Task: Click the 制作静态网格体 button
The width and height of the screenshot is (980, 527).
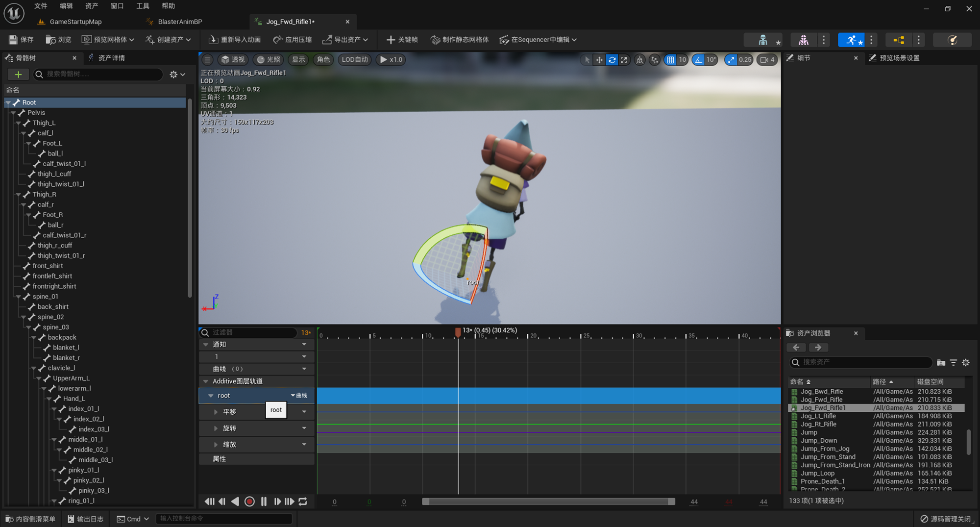Action: click(460, 40)
